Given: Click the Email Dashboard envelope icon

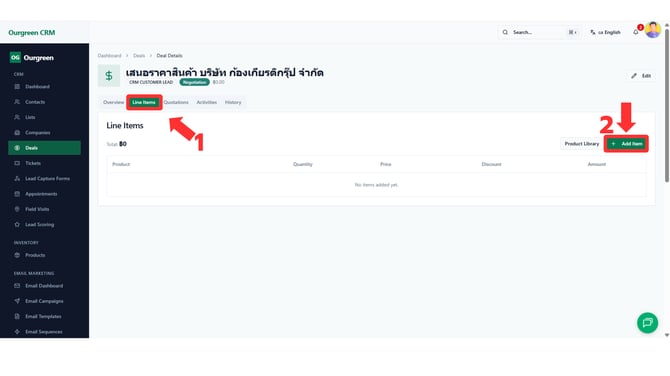Looking at the screenshot, I should point(17,286).
